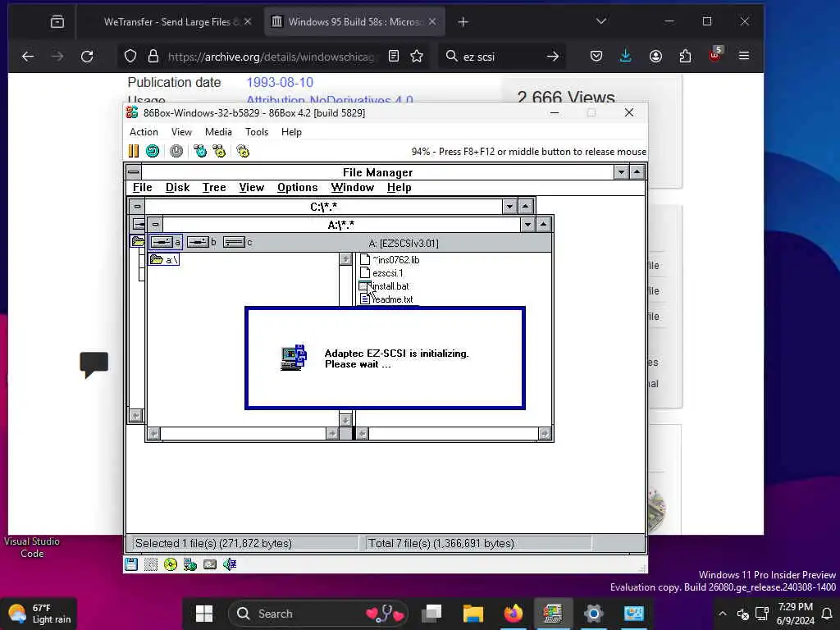Click right arrow of file list horizontal scrollbar
The width and height of the screenshot is (840, 630).
tap(545, 433)
